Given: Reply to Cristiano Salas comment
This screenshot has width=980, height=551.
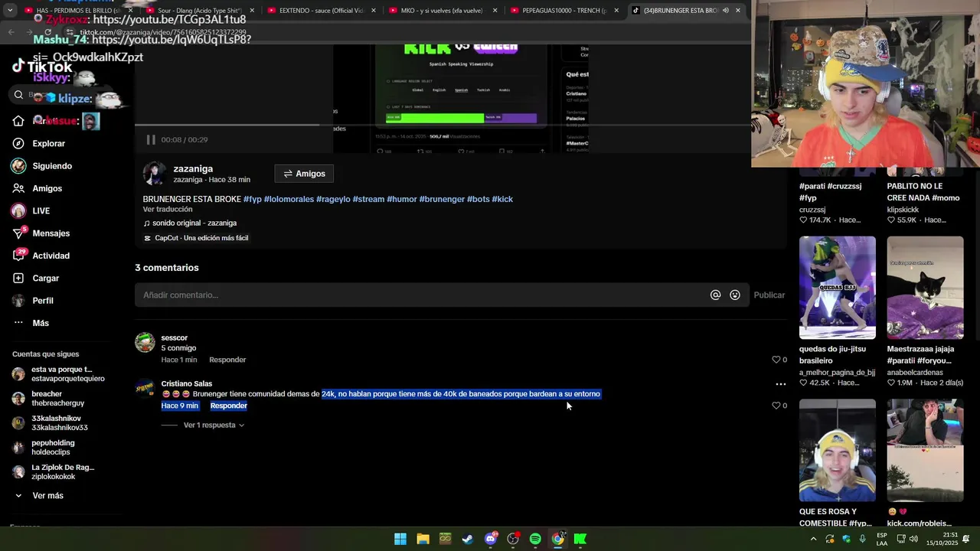Looking at the screenshot, I should tap(228, 406).
